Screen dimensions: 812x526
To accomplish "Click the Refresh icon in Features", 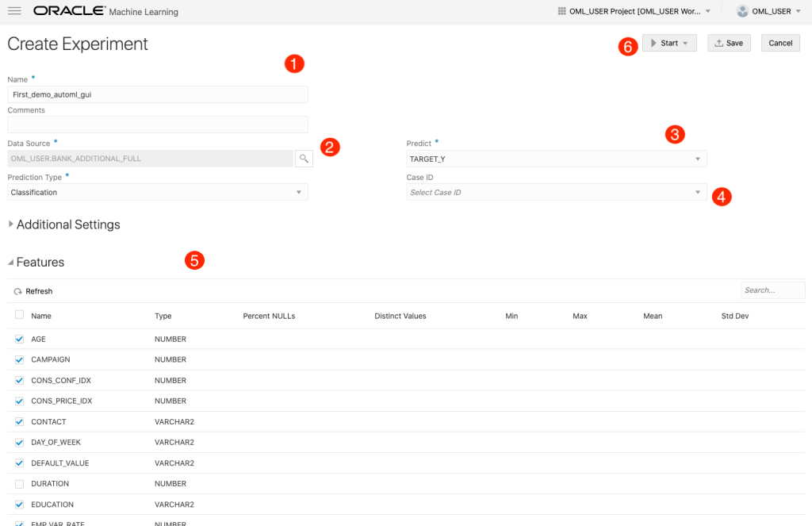I will [18, 291].
